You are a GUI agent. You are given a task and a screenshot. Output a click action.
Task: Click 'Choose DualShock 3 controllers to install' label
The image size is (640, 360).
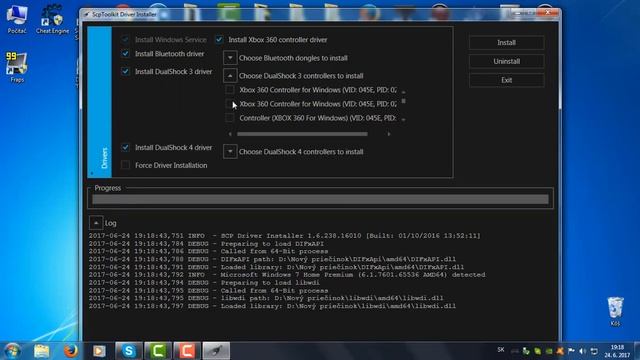click(301, 76)
